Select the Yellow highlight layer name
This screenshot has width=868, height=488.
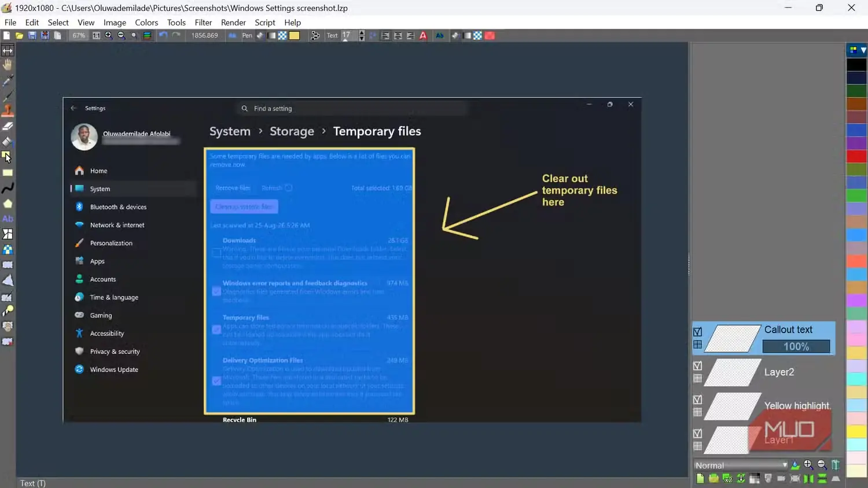[797, 406]
